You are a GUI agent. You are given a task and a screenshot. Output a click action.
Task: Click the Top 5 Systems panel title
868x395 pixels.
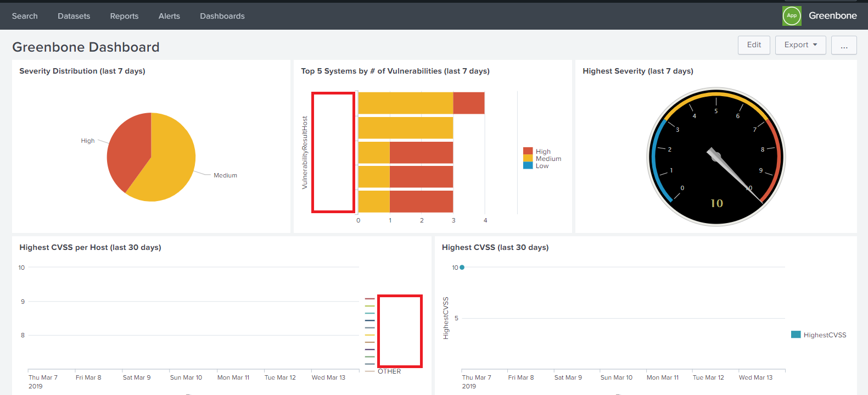coord(395,71)
